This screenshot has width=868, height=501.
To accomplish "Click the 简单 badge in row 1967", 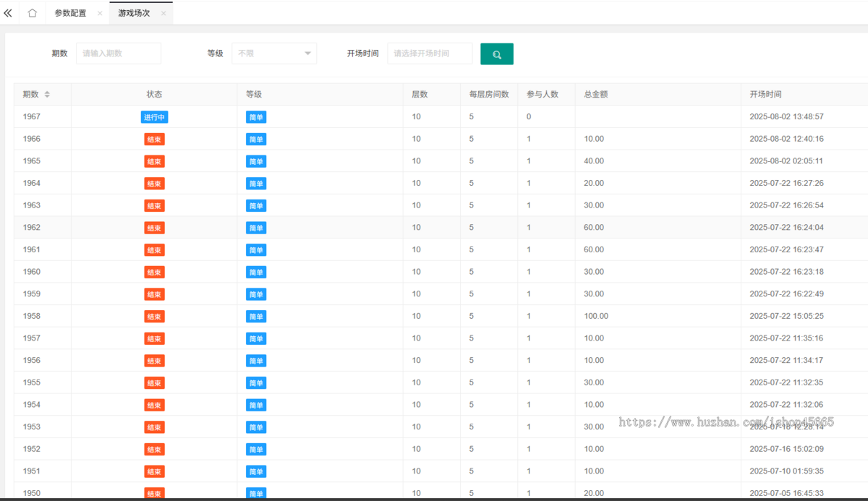I will click(x=256, y=117).
